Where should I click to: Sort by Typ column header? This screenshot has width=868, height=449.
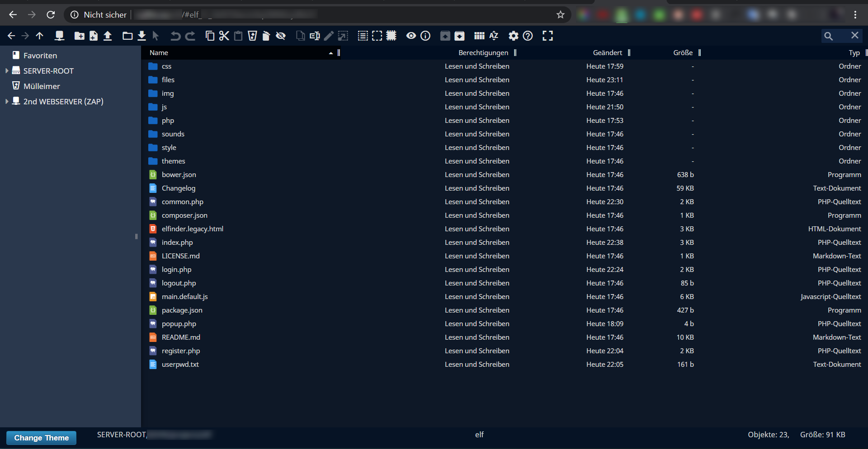pyautogui.click(x=854, y=53)
